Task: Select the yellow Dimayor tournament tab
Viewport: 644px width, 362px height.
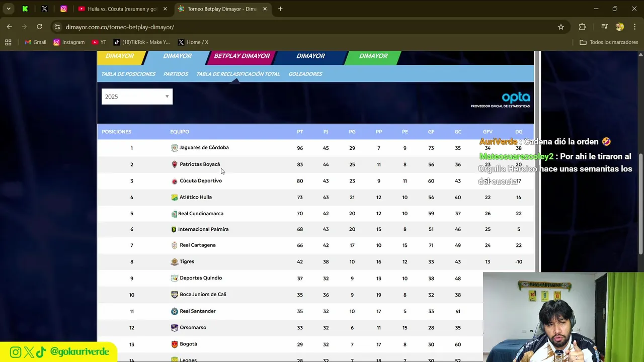Action: point(120,56)
